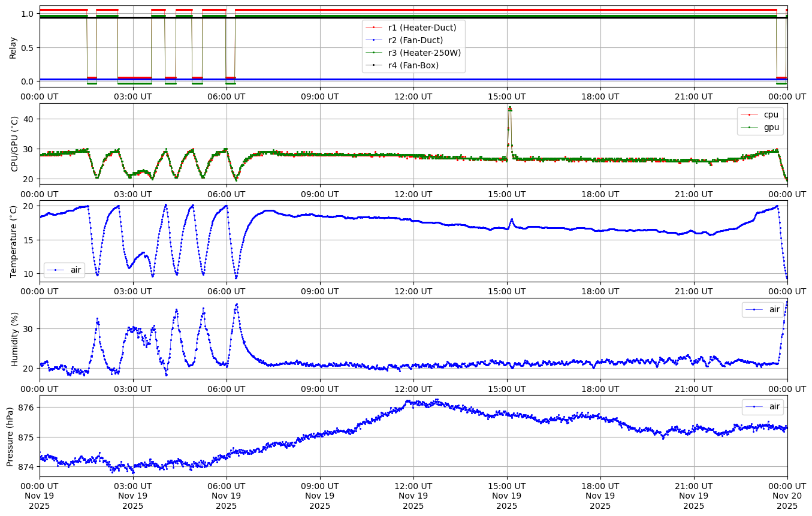Click the CPU/GPU (°C) y-axis label
Screen dimensions: 812x516
(x=14, y=144)
